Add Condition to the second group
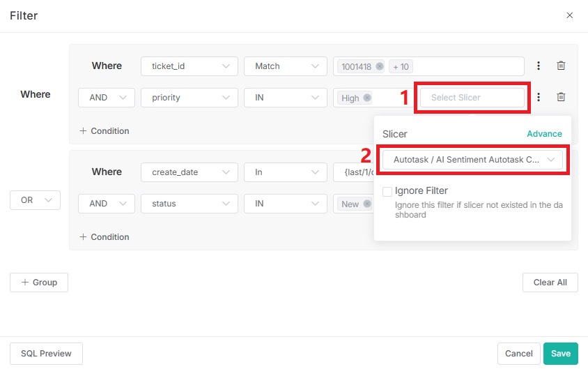 coord(105,237)
